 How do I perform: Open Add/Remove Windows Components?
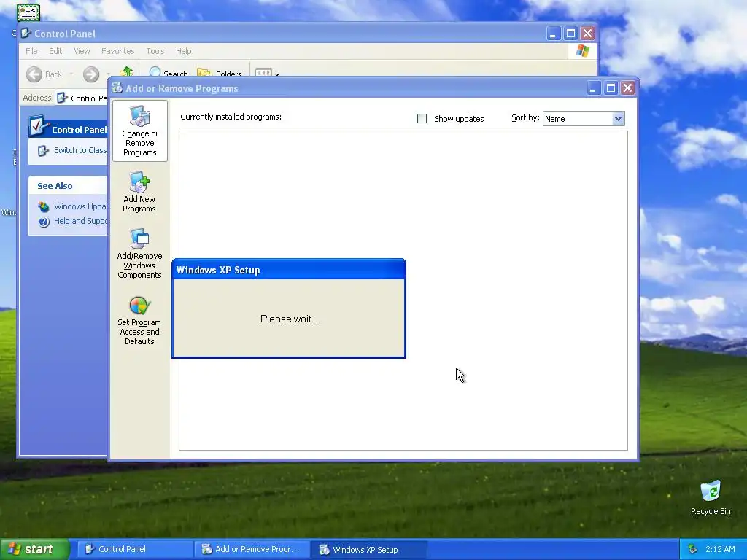[139, 253]
